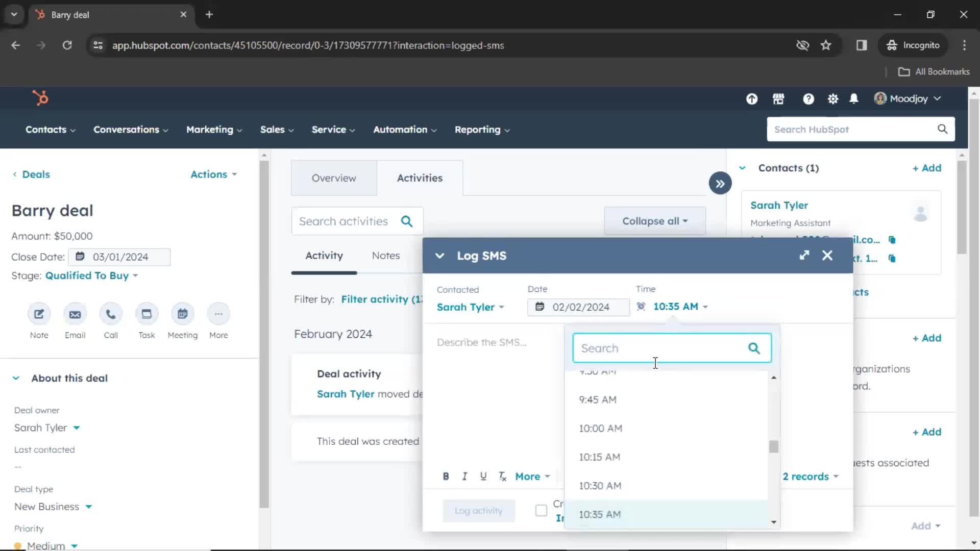Image resolution: width=980 pixels, height=551 pixels.
Task: Open the Contacts menu dropdown
Action: (x=51, y=130)
